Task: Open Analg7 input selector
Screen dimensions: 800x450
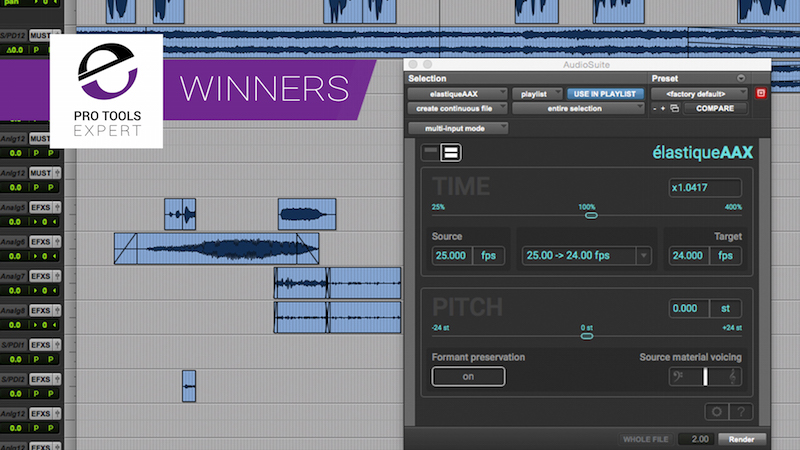Action: tap(13, 276)
